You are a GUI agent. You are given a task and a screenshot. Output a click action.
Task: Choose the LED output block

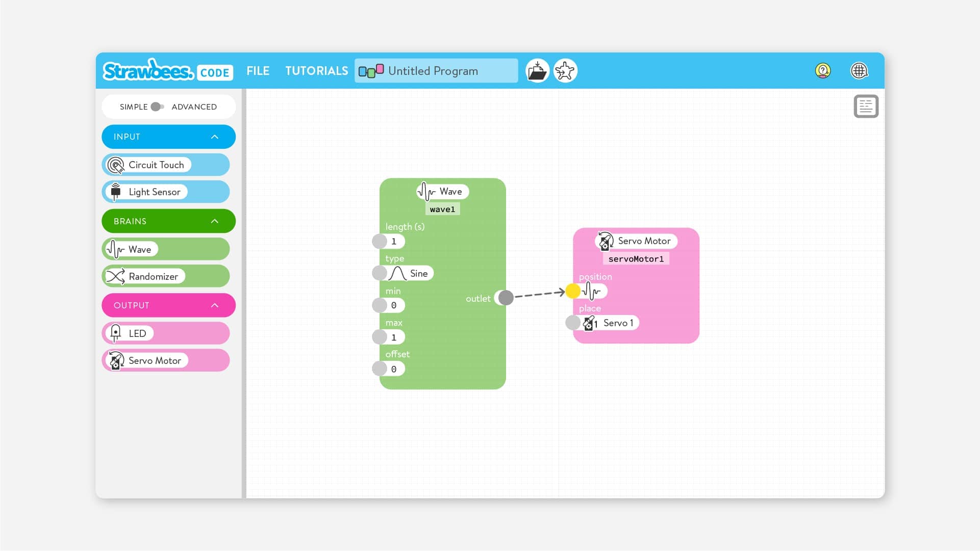[137, 333]
